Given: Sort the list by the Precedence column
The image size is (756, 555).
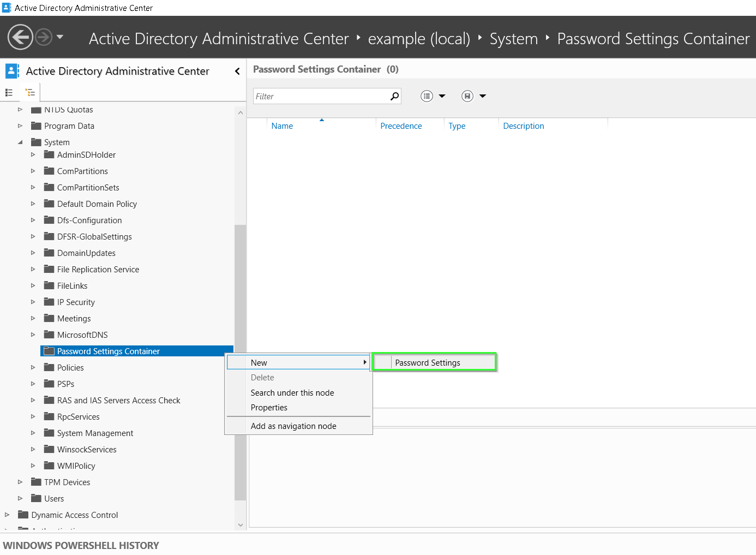Looking at the screenshot, I should coord(401,126).
